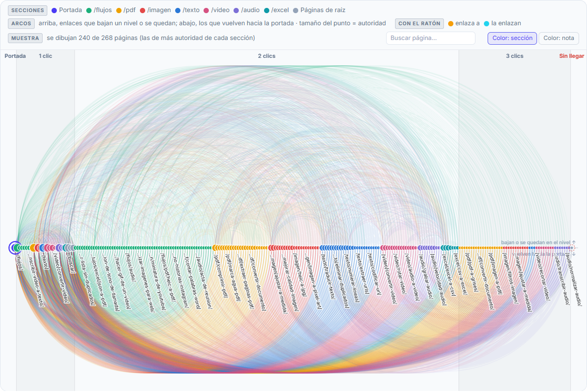This screenshot has width=587, height=392.
Task: Choose the /excel legend label
Action: point(280,10)
